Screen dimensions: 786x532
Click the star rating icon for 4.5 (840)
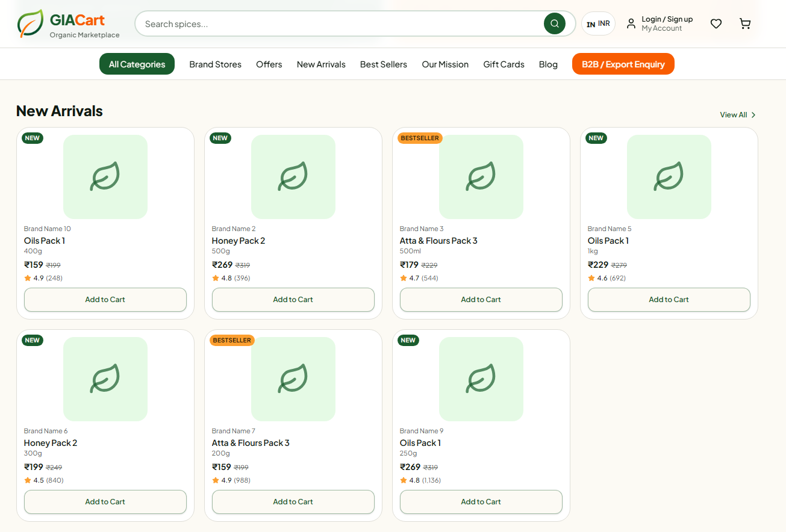click(x=28, y=480)
